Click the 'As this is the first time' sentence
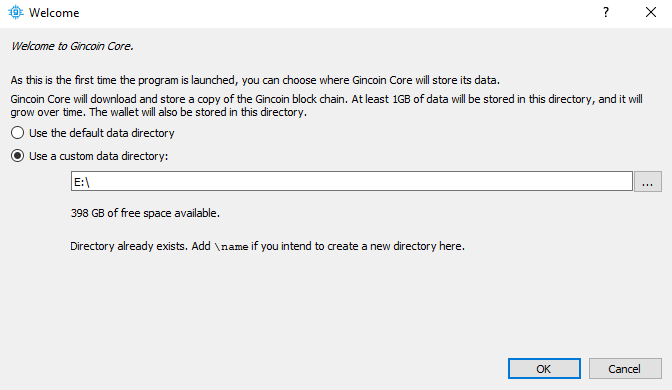Viewport: 672px width, 390px height. [x=255, y=80]
